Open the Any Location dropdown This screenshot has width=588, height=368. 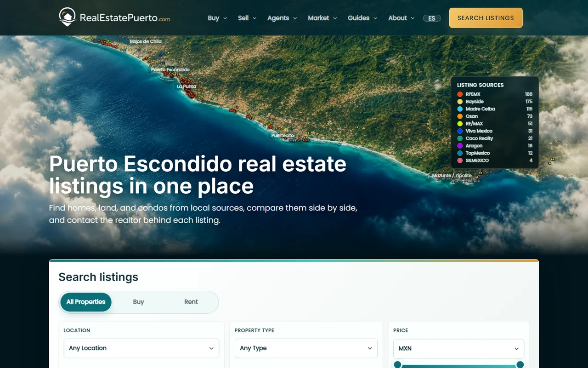141,348
